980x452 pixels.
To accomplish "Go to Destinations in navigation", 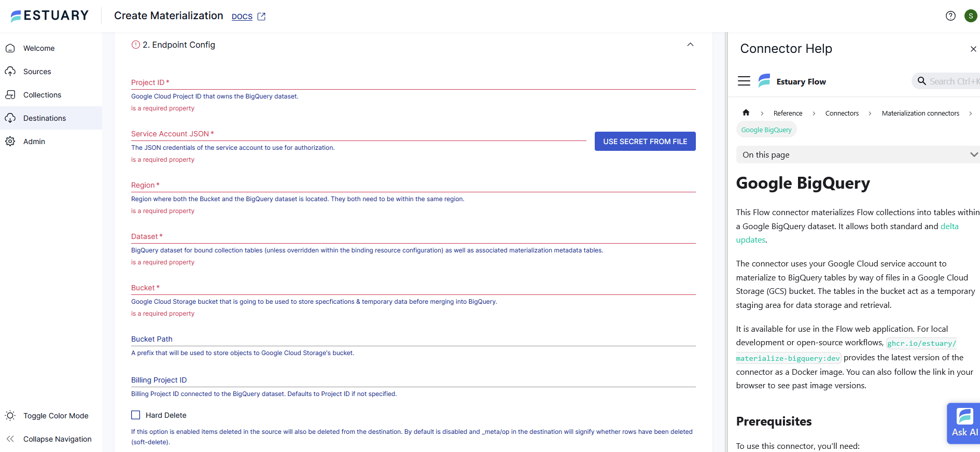I will [x=51, y=118].
